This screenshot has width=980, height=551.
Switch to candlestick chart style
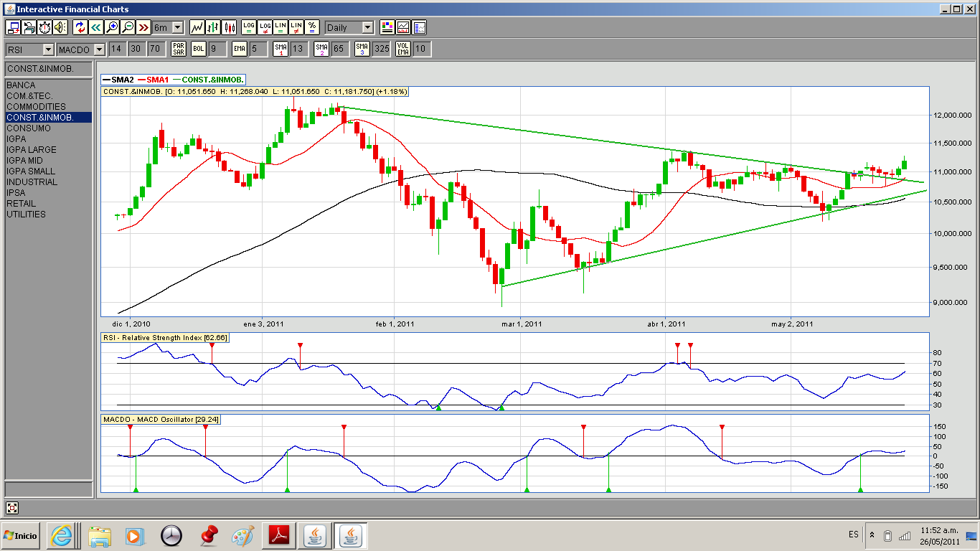point(230,27)
